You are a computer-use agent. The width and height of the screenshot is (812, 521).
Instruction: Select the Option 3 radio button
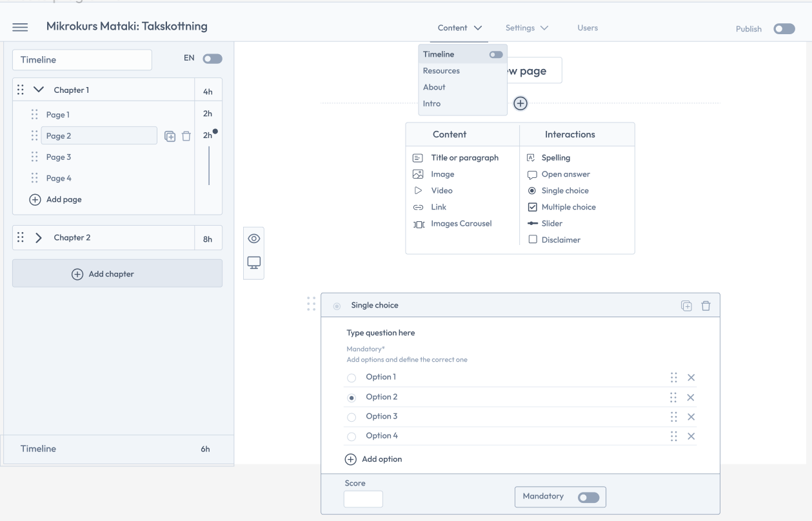tap(352, 417)
